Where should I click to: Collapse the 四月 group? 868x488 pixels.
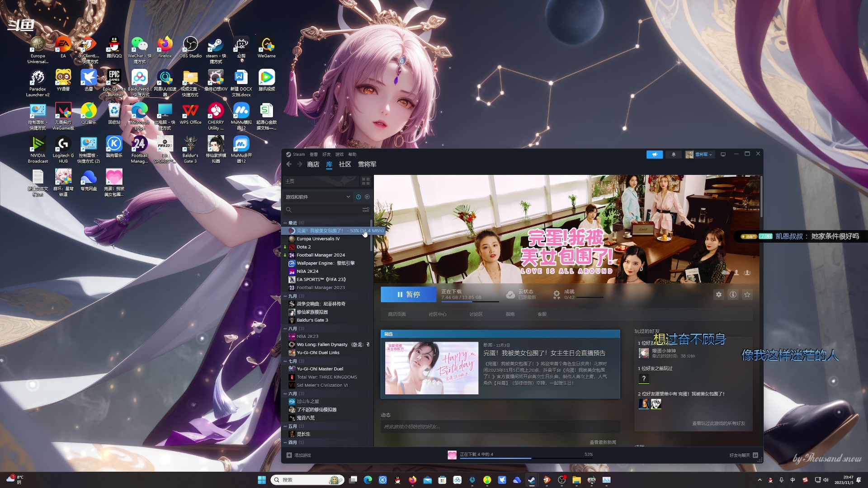coord(285,442)
